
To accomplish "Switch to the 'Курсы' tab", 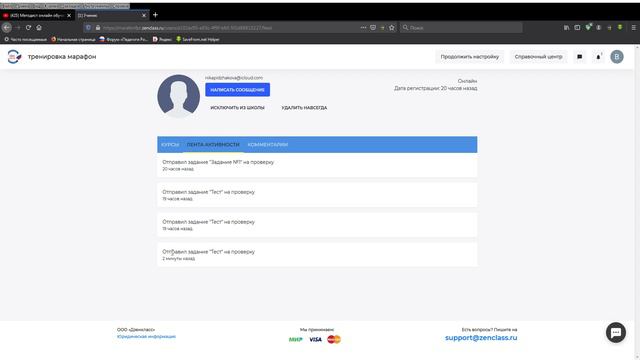I will coord(170,144).
